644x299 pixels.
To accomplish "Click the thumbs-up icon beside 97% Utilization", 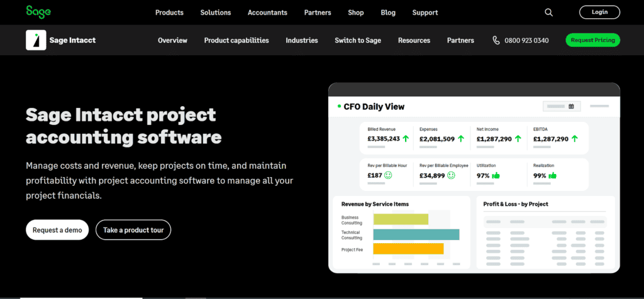I will tap(496, 175).
